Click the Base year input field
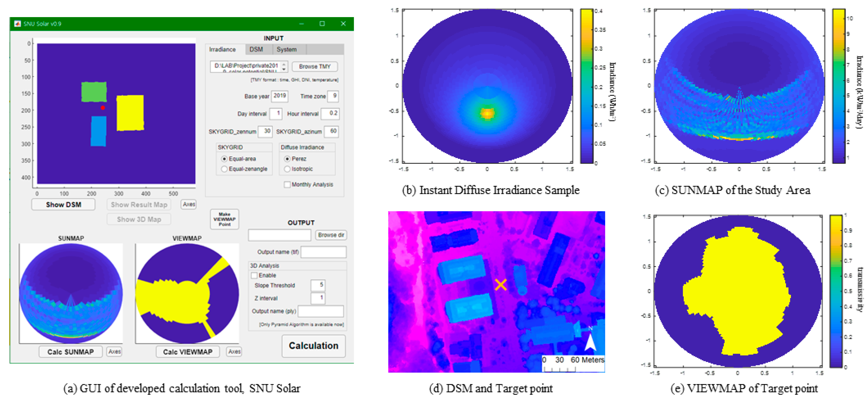Viewport: 868px width, 399px height. pos(280,96)
